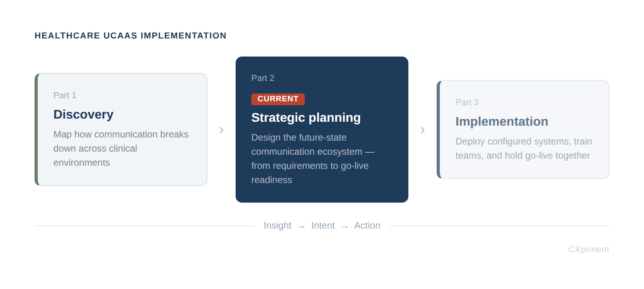
Task: Click the arrow between Insight and Intent
Action: 301,227
